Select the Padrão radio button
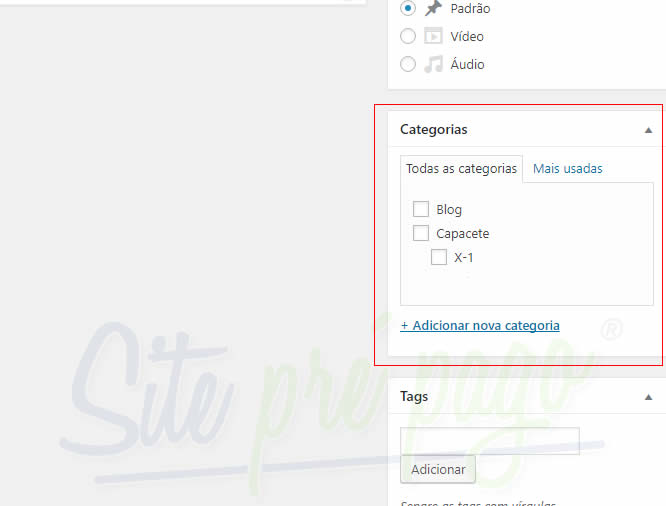 [x=408, y=8]
